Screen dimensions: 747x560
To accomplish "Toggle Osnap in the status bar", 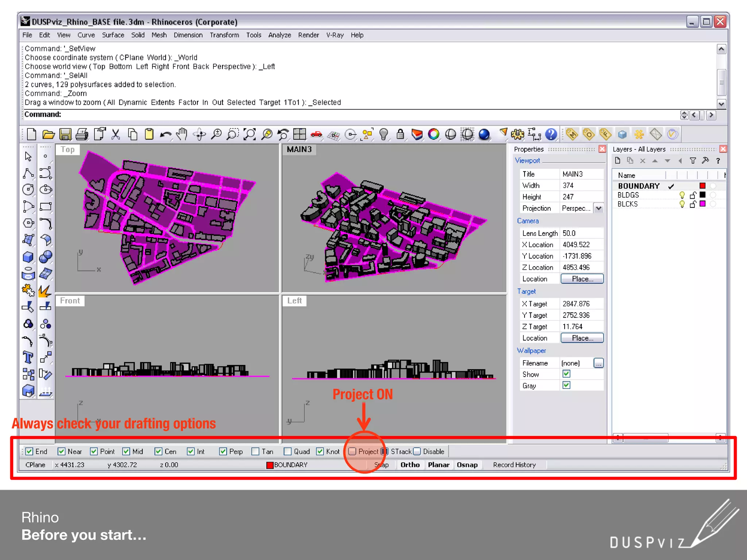I will 467,465.
